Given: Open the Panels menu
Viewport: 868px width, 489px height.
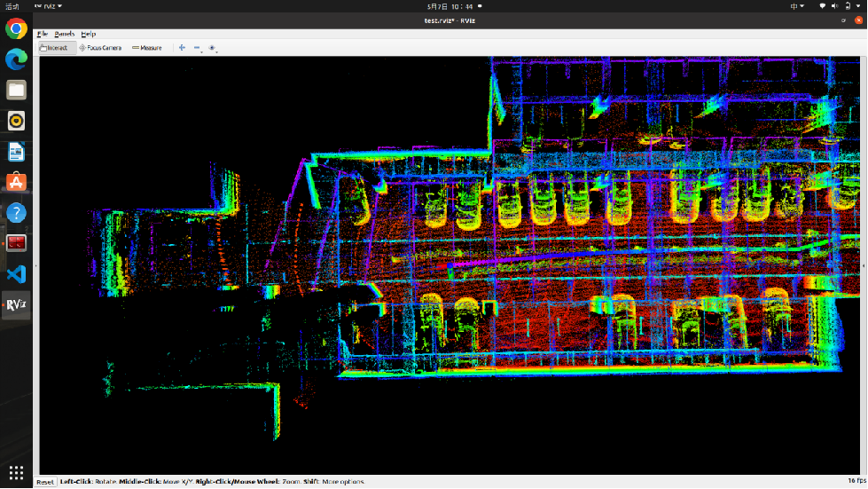Looking at the screenshot, I should 64,34.
